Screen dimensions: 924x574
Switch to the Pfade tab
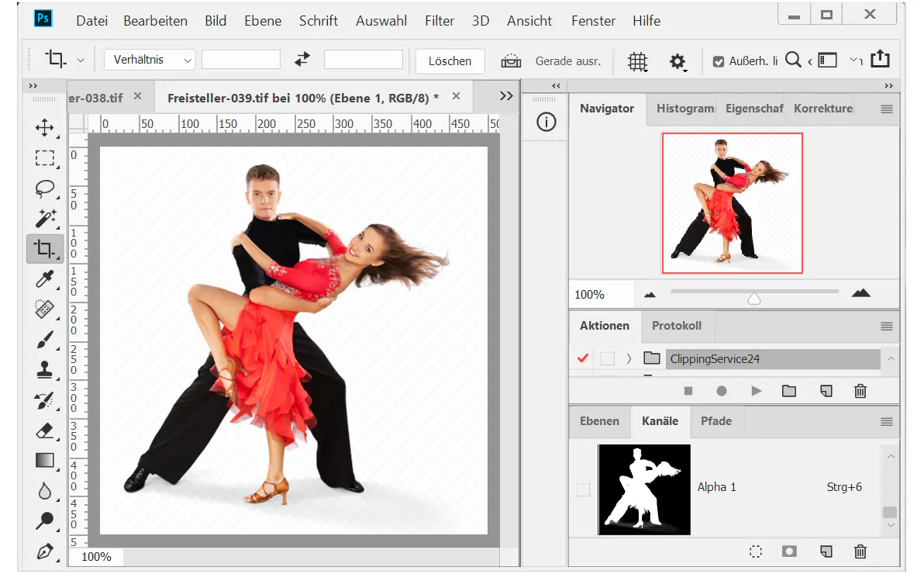pyautogui.click(x=716, y=421)
